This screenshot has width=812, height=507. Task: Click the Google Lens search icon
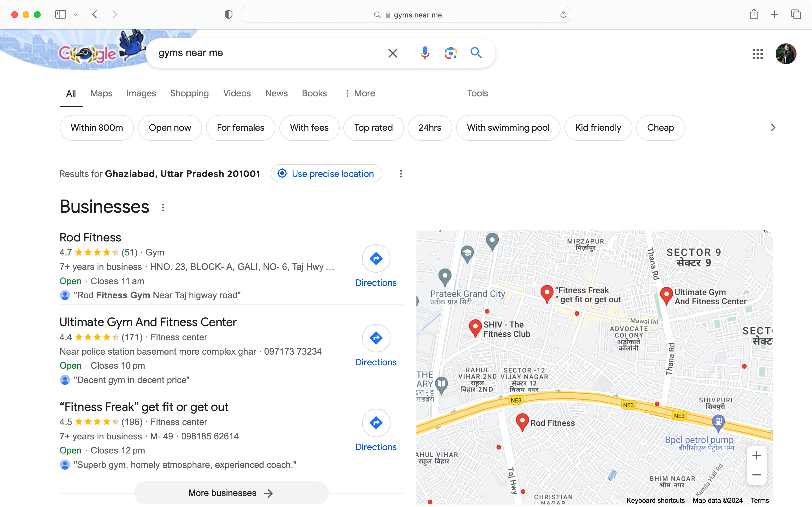(x=451, y=53)
